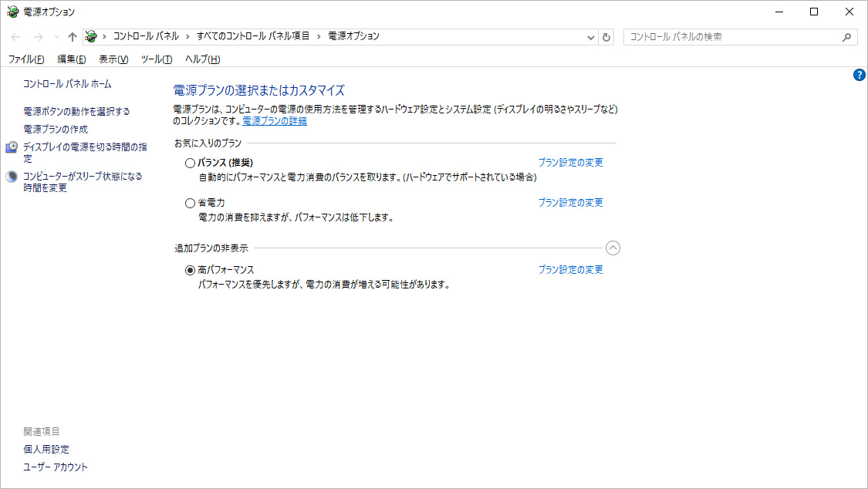Click the 電源オプション title bar icon

point(12,12)
